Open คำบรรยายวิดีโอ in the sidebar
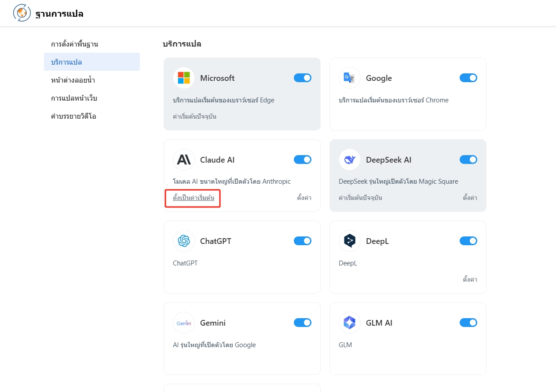Screen dimensions: 556x392 [x=92, y=116]
